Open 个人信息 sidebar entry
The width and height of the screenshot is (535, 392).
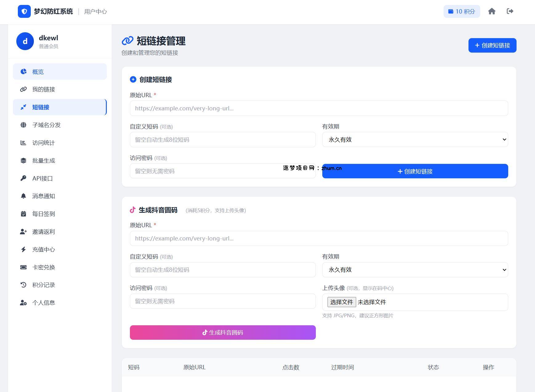[60, 303]
